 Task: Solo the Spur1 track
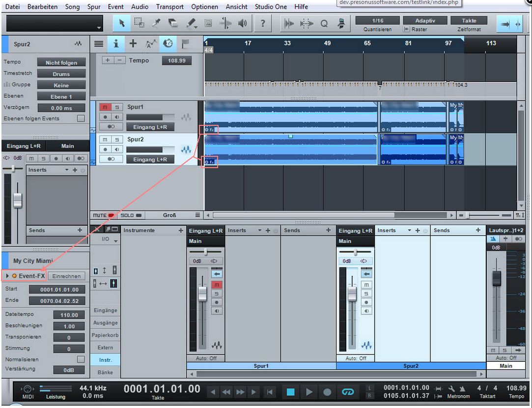tap(117, 107)
